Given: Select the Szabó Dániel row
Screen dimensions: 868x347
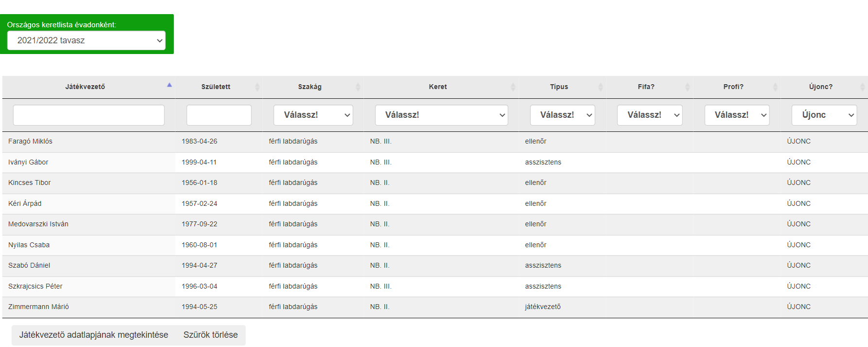Looking at the screenshot, I should click(435, 266).
